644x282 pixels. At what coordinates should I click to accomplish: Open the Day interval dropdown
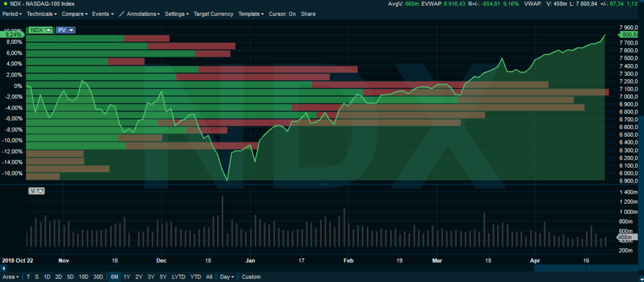tap(227, 277)
